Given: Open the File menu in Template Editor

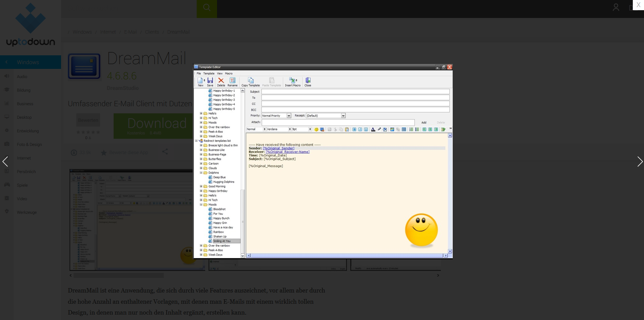Looking at the screenshot, I should [x=199, y=73].
